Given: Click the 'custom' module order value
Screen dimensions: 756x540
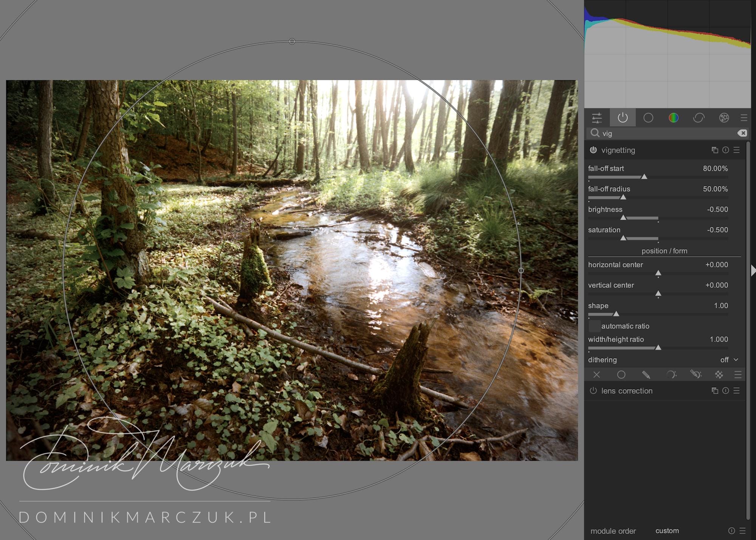Looking at the screenshot, I should point(667,531).
